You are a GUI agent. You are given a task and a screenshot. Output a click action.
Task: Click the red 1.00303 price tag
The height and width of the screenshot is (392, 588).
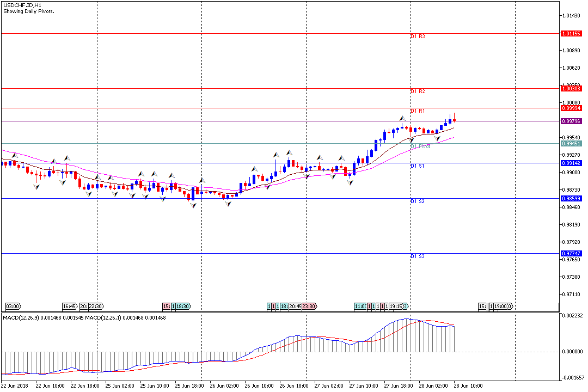(571, 89)
